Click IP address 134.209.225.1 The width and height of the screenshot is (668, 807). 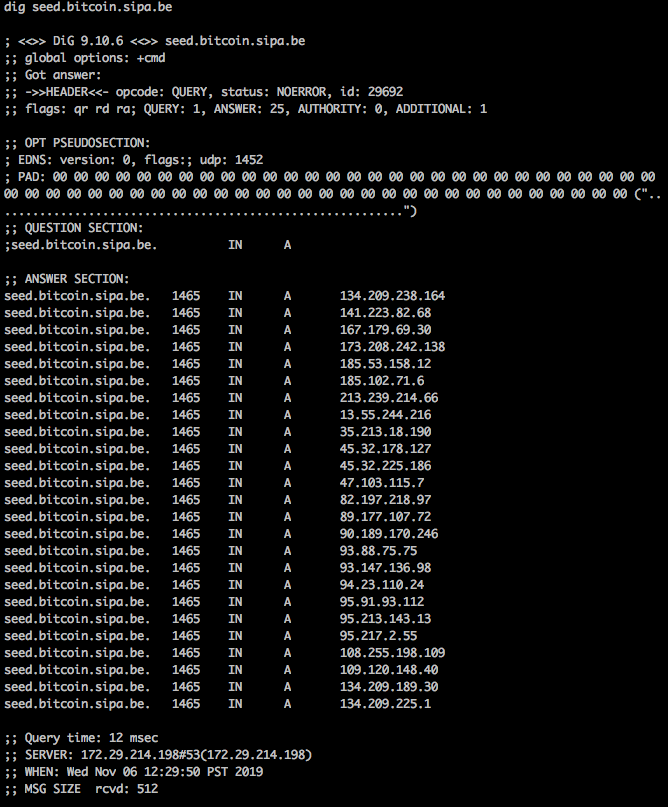click(x=385, y=704)
